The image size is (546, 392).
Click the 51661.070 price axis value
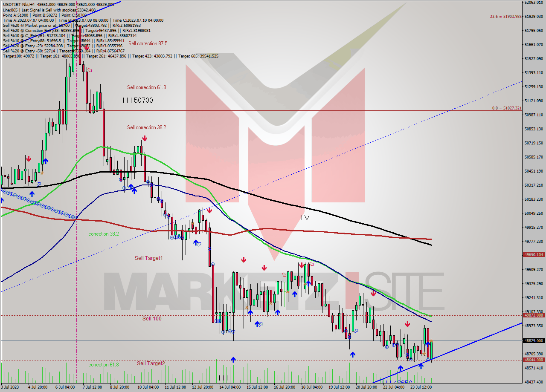534,44
